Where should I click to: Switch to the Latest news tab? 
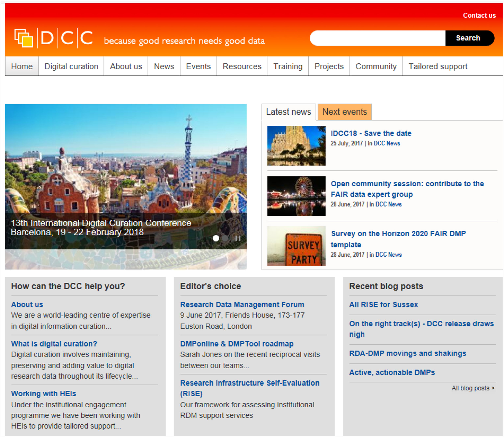[x=288, y=112]
